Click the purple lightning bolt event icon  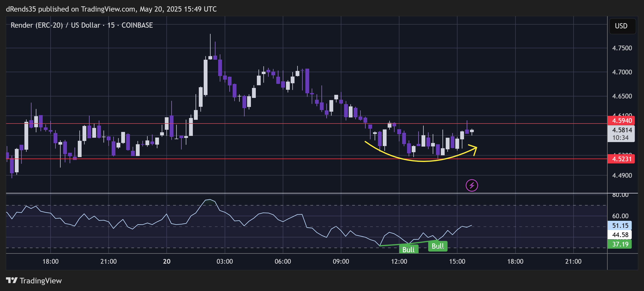tap(472, 185)
